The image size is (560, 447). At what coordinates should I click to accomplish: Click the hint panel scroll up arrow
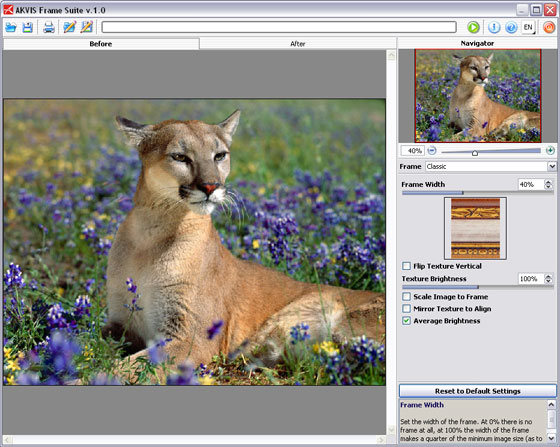(x=551, y=405)
